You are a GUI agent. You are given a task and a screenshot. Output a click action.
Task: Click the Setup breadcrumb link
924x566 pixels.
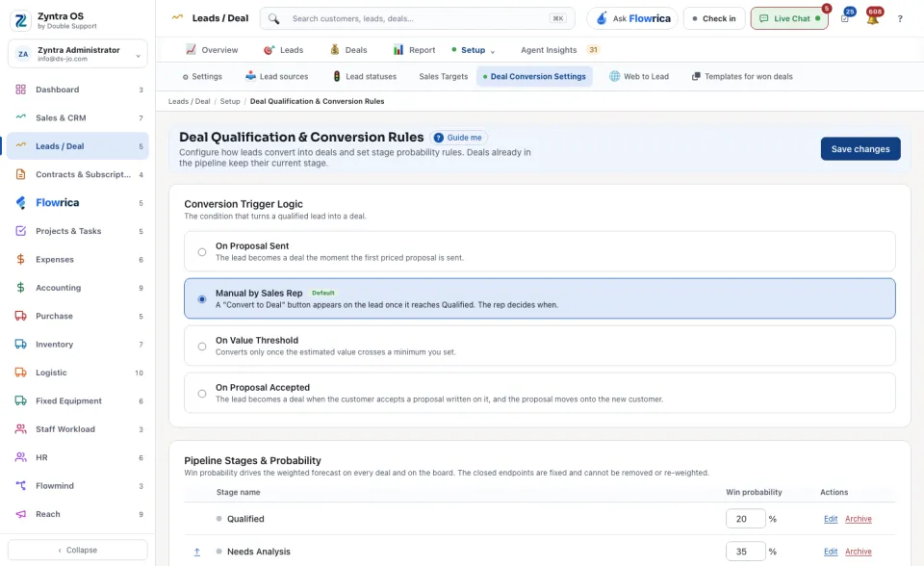point(230,101)
